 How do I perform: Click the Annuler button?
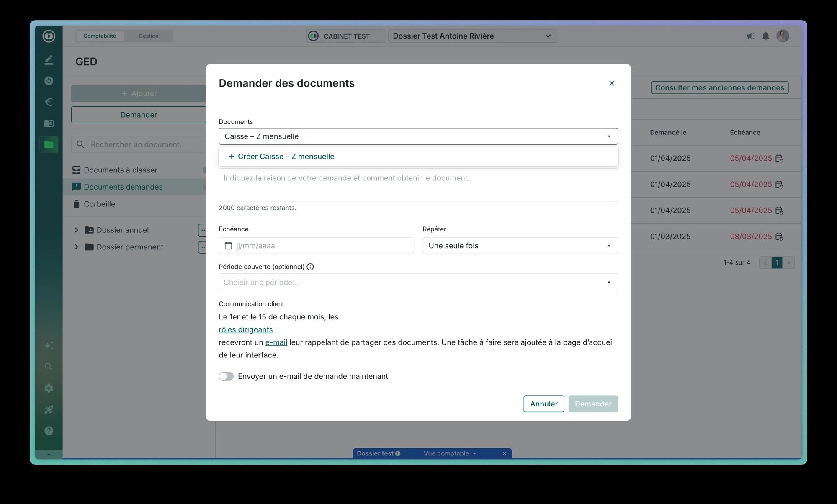[x=543, y=404]
